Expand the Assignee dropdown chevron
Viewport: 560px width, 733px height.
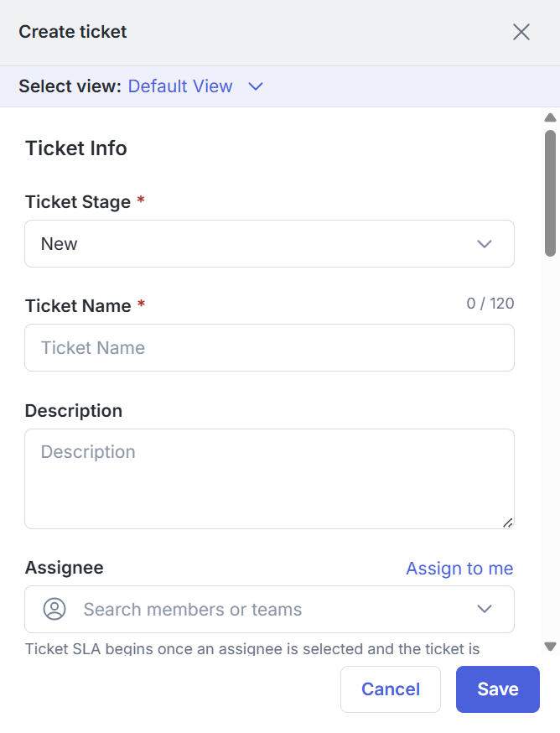click(484, 609)
